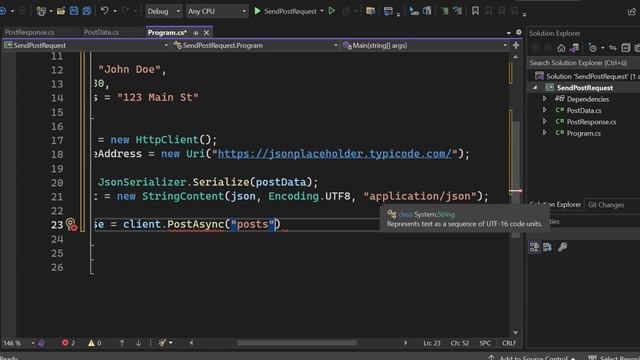Screen dimensions: 640x360
Task: Click Pending Changes Filter clock icon
Action: click(x=593, y=48)
